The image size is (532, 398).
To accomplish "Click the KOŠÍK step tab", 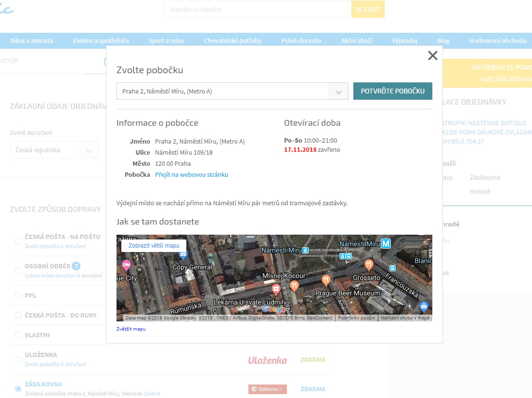I will [x=10, y=61].
